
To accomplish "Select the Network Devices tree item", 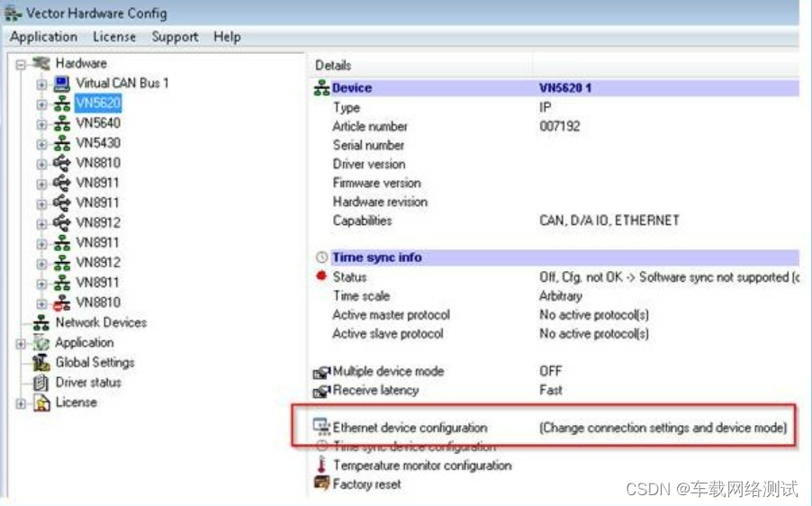I will click(101, 322).
